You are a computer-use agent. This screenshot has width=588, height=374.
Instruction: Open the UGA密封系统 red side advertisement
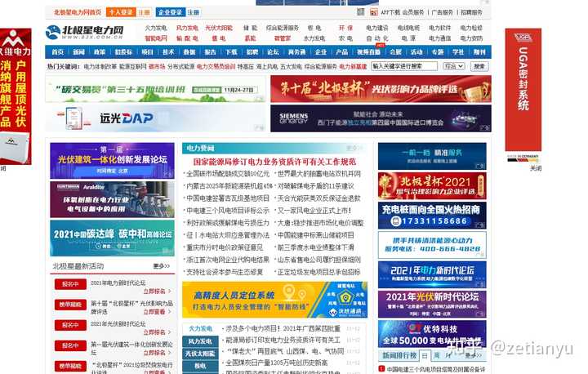pos(523,89)
